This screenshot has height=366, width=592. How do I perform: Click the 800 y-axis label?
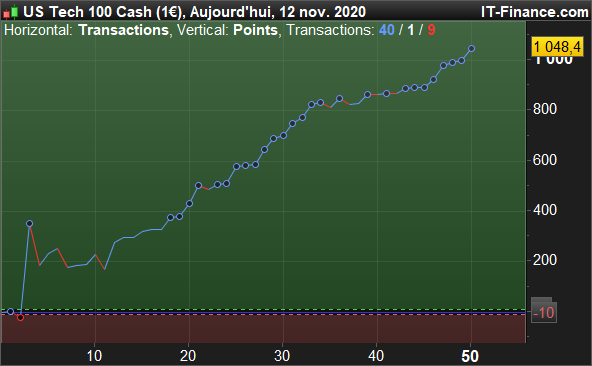(x=545, y=110)
